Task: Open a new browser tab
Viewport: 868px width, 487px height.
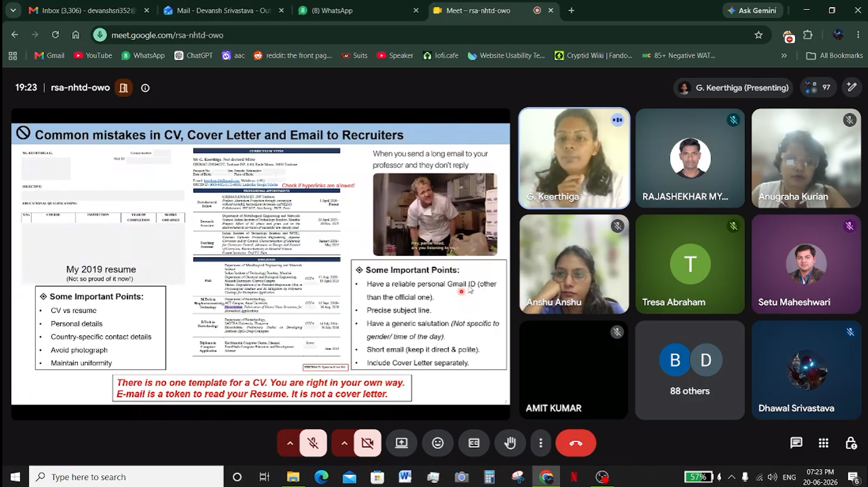Action: tap(571, 10)
